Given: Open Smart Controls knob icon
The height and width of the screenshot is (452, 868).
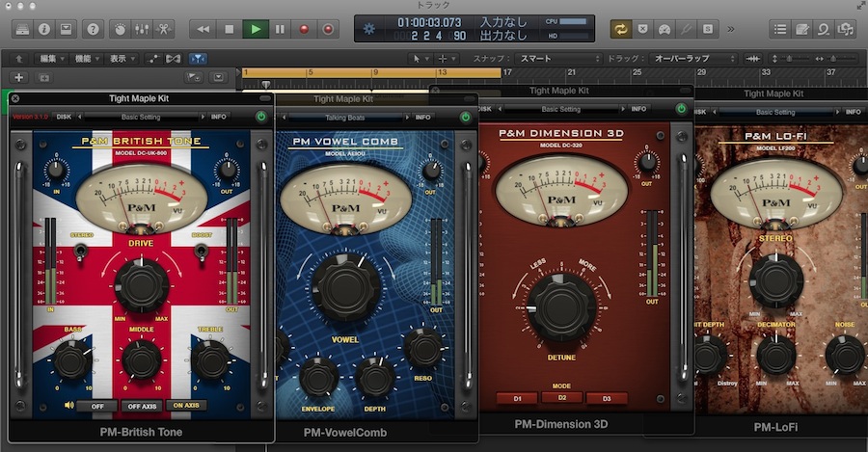Looking at the screenshot, I should point(121,29).
